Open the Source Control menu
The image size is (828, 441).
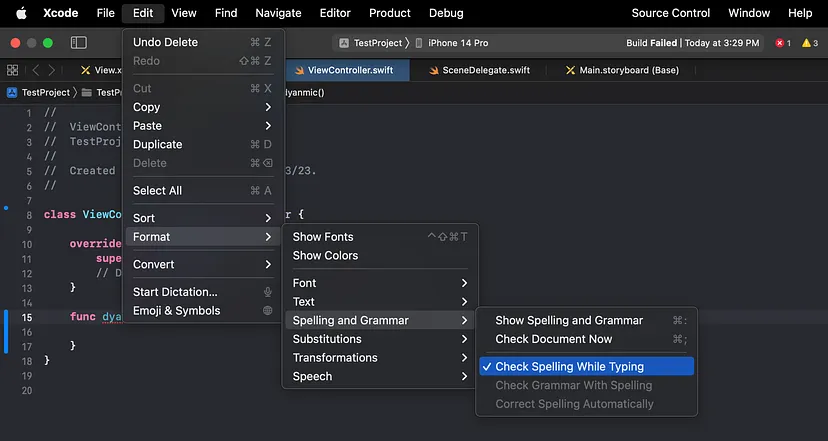click(x=671, y=13)
